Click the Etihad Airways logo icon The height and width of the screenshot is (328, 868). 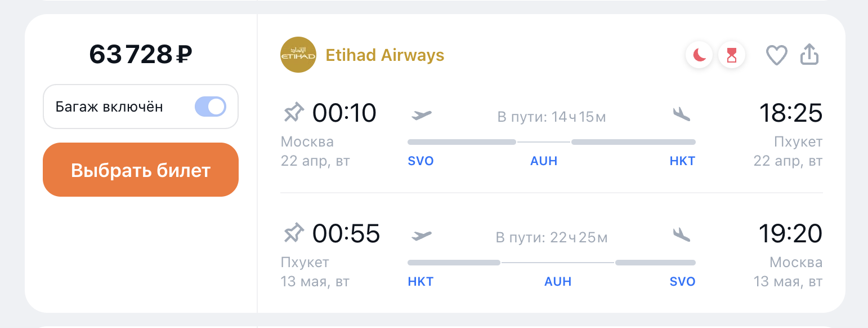[298, 55]
